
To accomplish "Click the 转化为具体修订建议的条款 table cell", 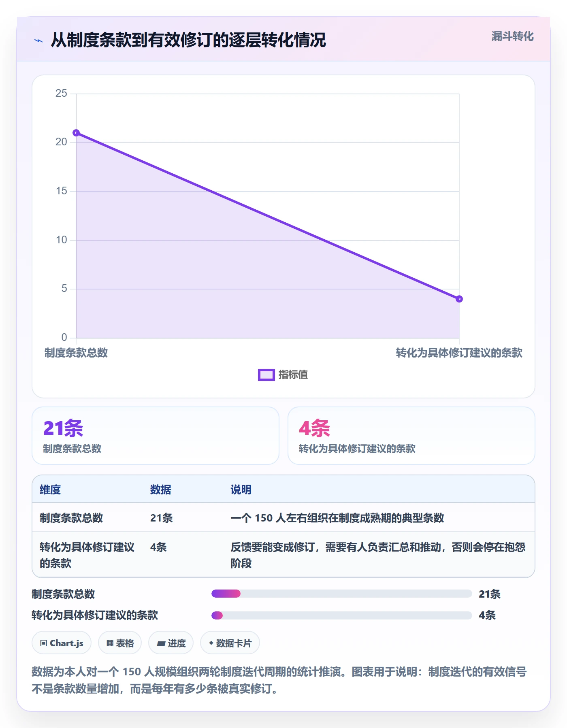I will [x=87, y=555].
